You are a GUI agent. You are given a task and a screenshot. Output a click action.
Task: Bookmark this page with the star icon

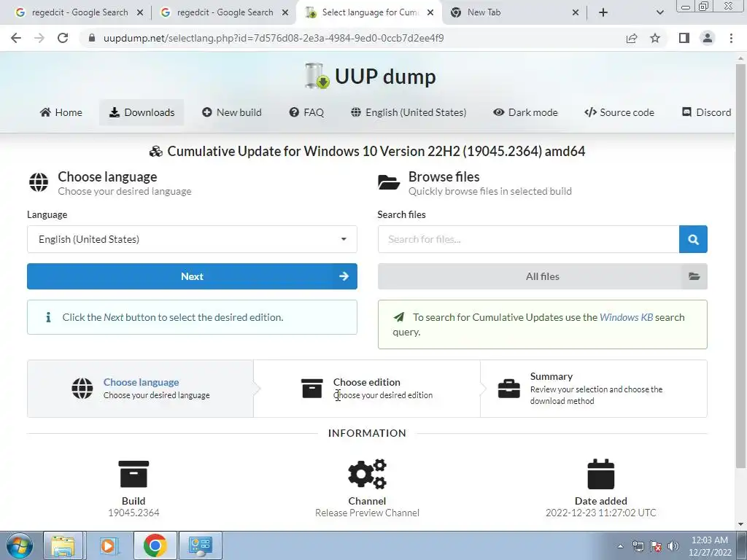coord(655,38)
